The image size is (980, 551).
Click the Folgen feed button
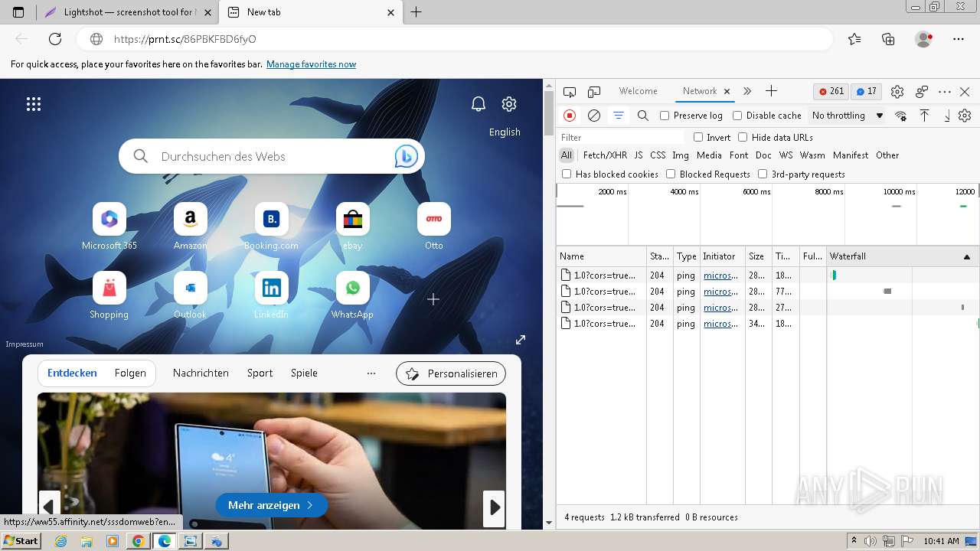[130, 373]
